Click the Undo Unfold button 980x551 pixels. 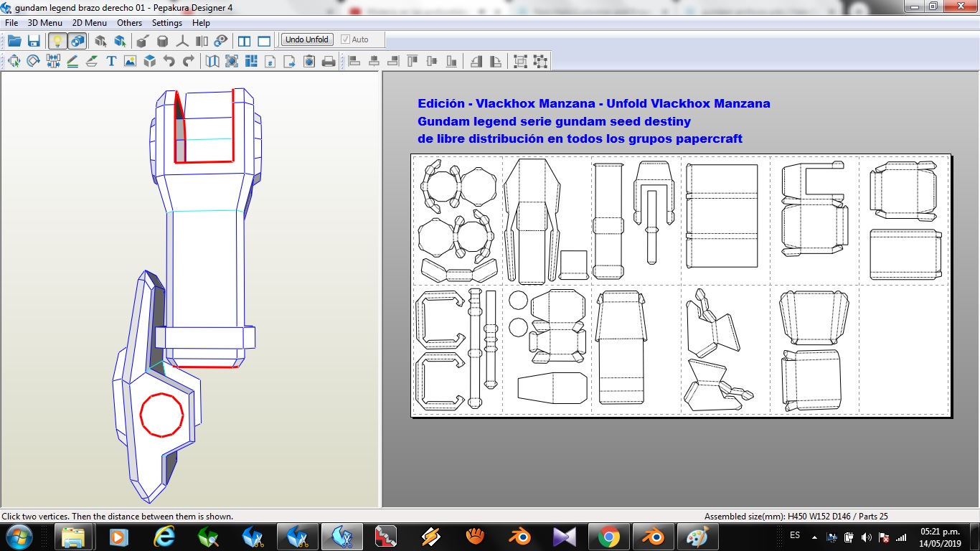[307, 39]
